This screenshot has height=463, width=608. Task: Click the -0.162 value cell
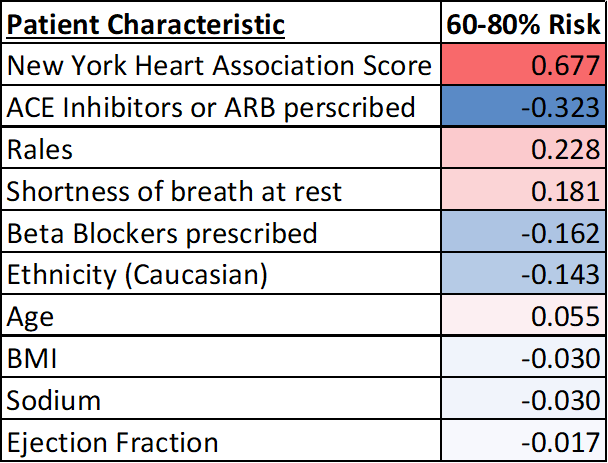[x=522, y=233]
